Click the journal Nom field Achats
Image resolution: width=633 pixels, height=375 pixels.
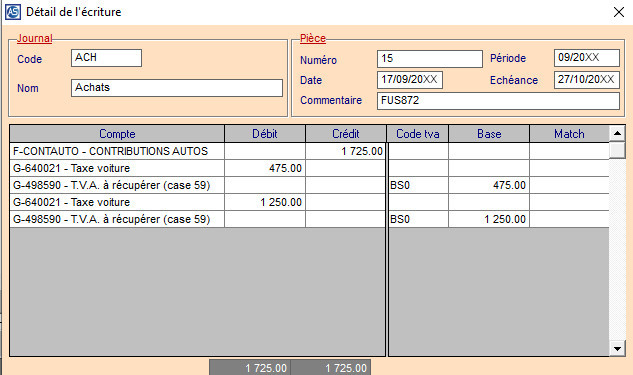(177, 88)
